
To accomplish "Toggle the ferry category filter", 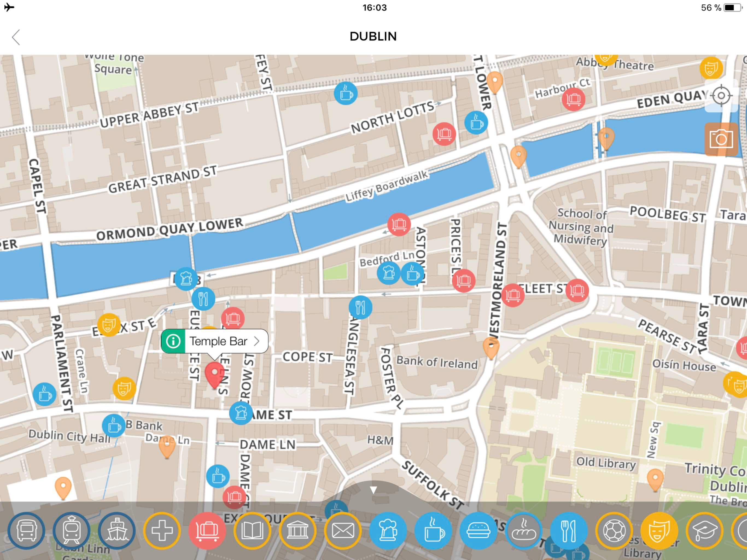I will pos(117,531).
